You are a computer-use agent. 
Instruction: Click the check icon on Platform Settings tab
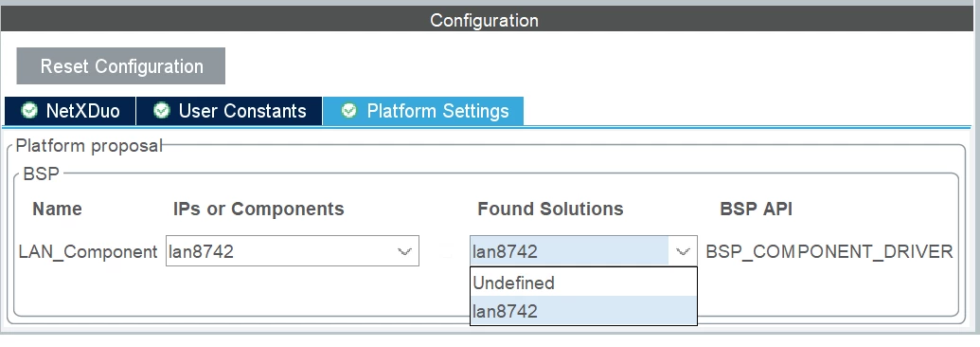coord(349,111)
